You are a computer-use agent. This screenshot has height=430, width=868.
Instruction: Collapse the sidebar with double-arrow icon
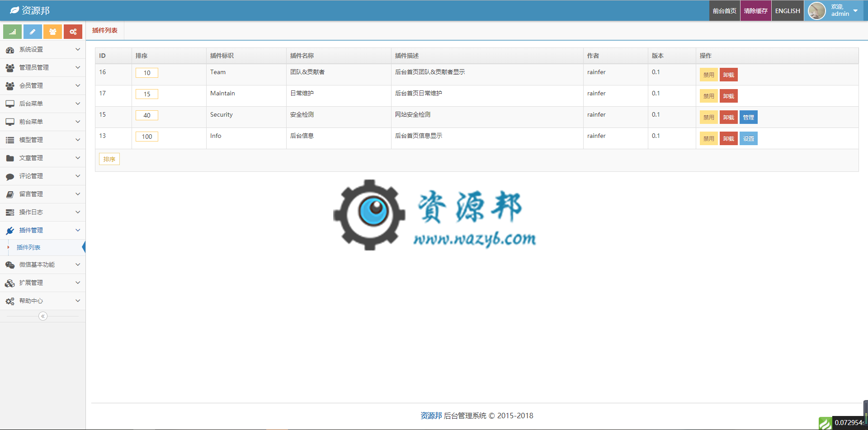pyautogui.click(x=43, y=316)
